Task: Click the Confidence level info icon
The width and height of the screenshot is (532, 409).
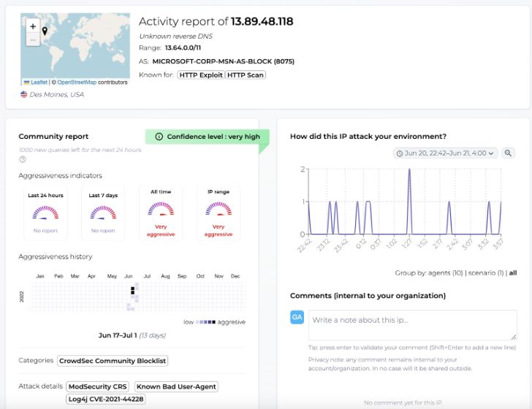Action: pos(159,137)
